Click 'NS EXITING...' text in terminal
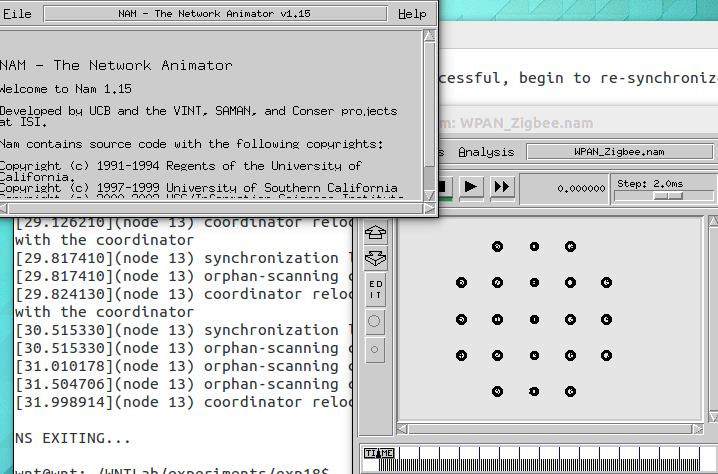The image size is (718, 474). tap(73, 438)
